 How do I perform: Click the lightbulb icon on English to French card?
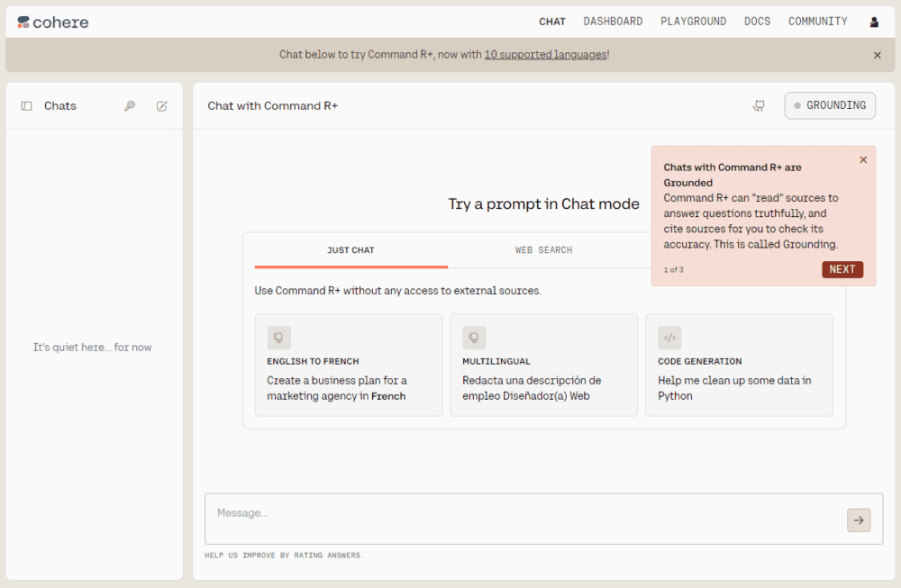point(278,338)
